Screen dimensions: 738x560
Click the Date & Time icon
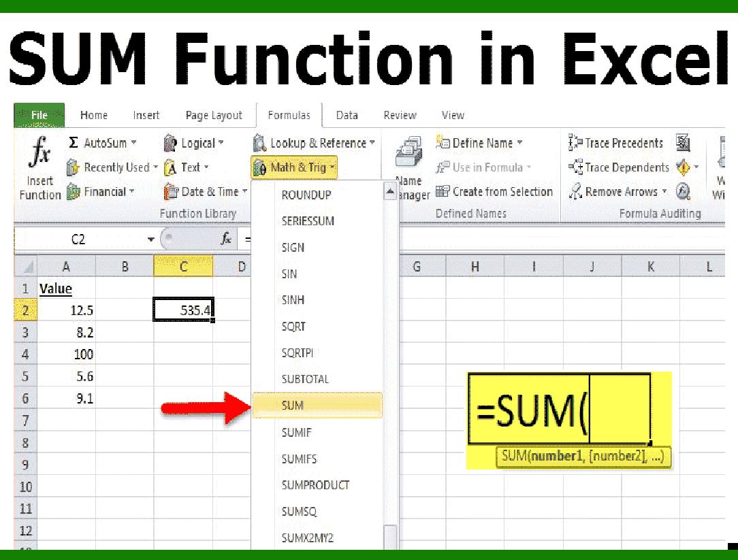(170, 191)
